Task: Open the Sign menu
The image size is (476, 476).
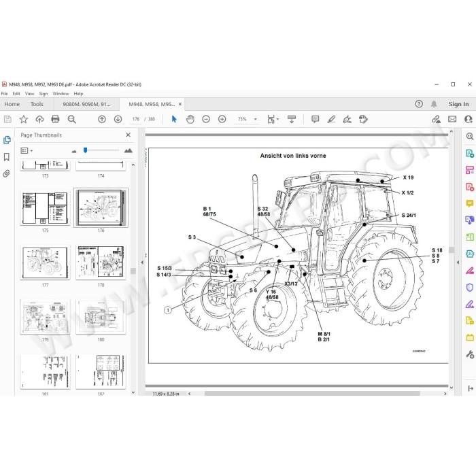Action: [x=44, y=94]
